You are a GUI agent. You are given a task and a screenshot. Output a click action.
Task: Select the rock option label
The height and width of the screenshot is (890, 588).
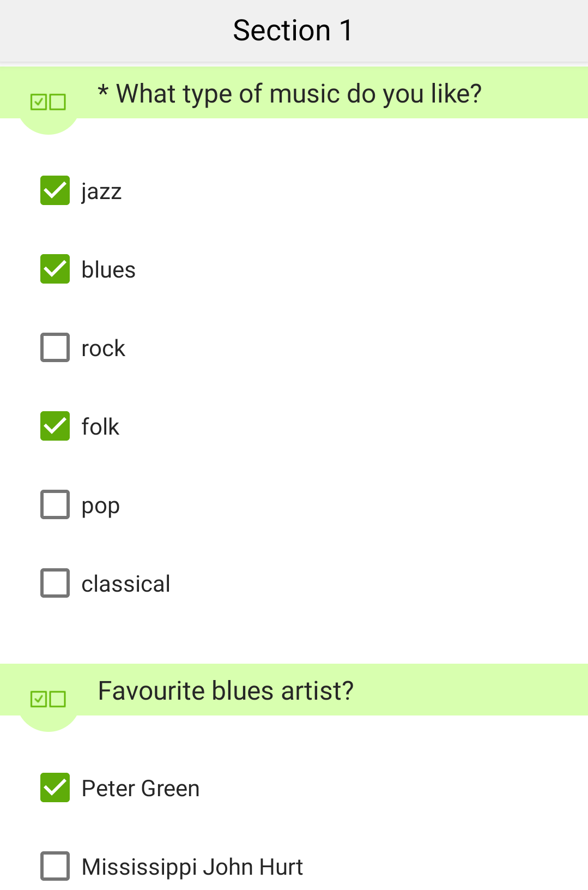point(104,348)
